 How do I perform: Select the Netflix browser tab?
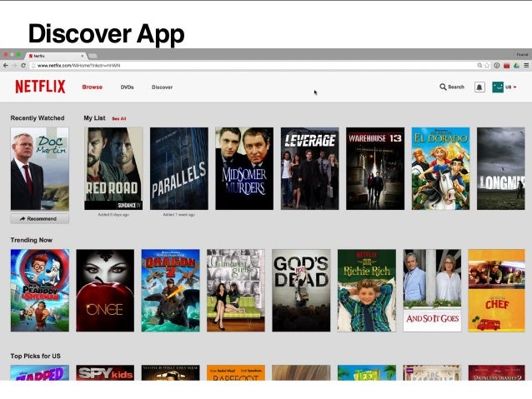(56, 56)
